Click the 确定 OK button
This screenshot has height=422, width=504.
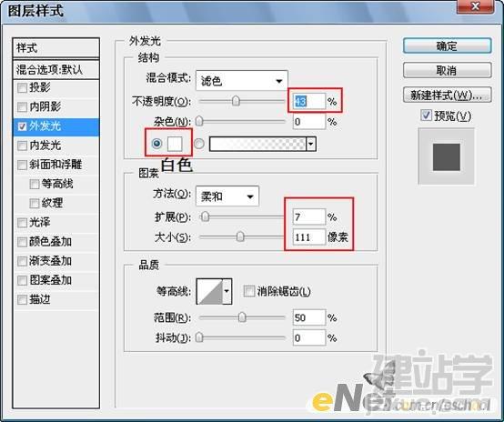(x=447, y=46)
